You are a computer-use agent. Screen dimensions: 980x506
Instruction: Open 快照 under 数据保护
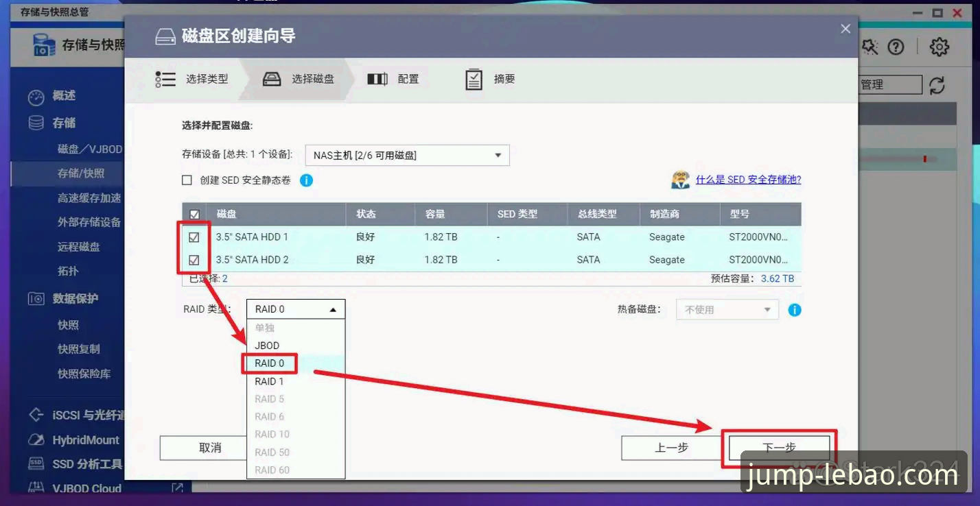click(68, 325)
